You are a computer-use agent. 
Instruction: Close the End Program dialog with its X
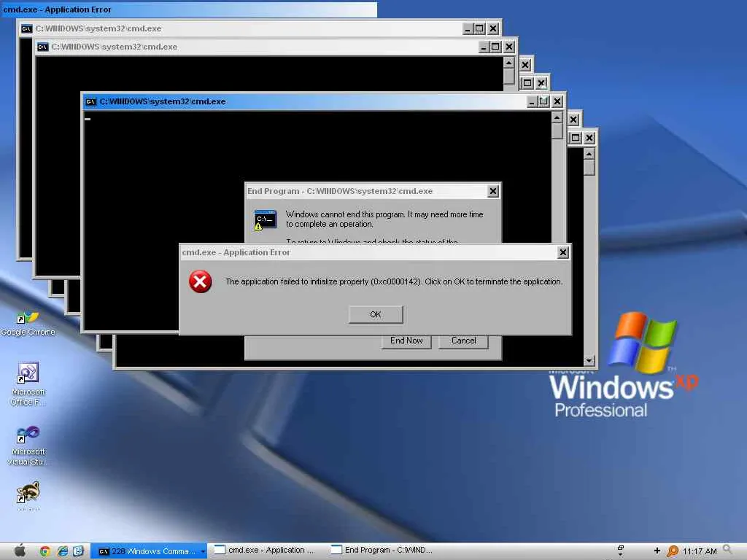(493, 191)
